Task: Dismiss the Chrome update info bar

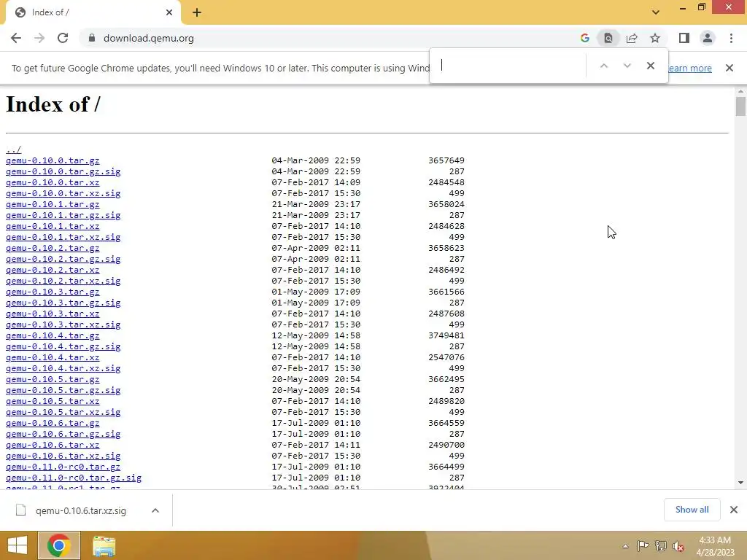Action: (729, 68)
